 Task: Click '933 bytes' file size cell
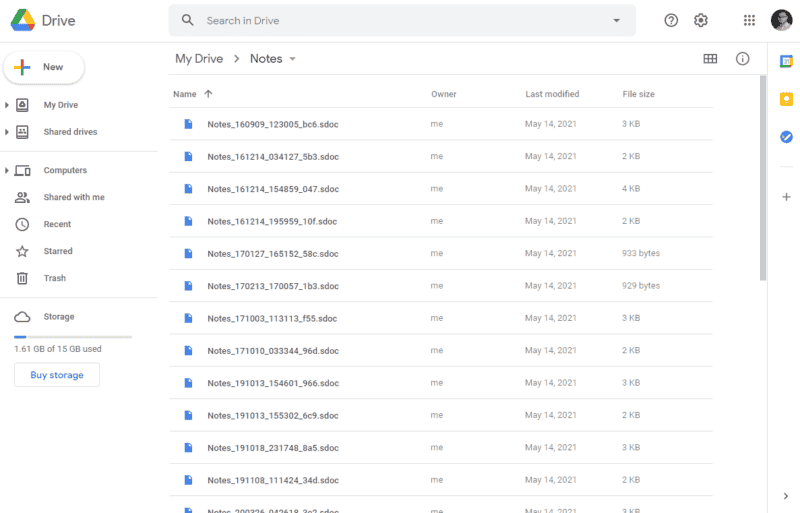[x=641, y=253]
